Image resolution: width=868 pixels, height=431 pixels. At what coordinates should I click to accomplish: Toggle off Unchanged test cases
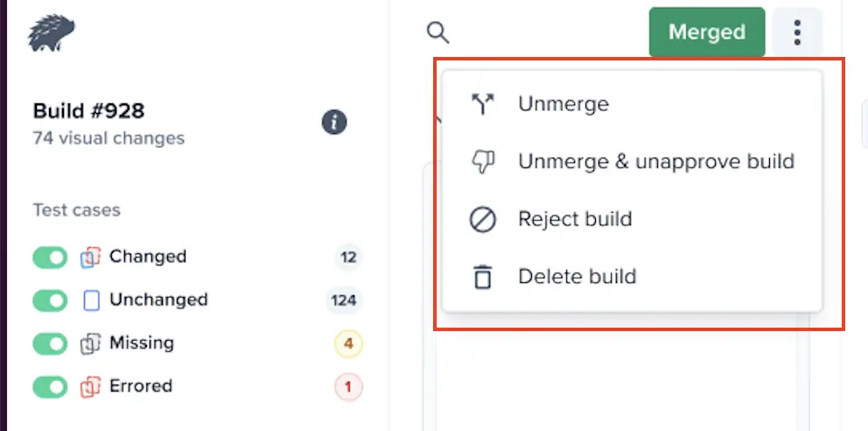[50, 300]
